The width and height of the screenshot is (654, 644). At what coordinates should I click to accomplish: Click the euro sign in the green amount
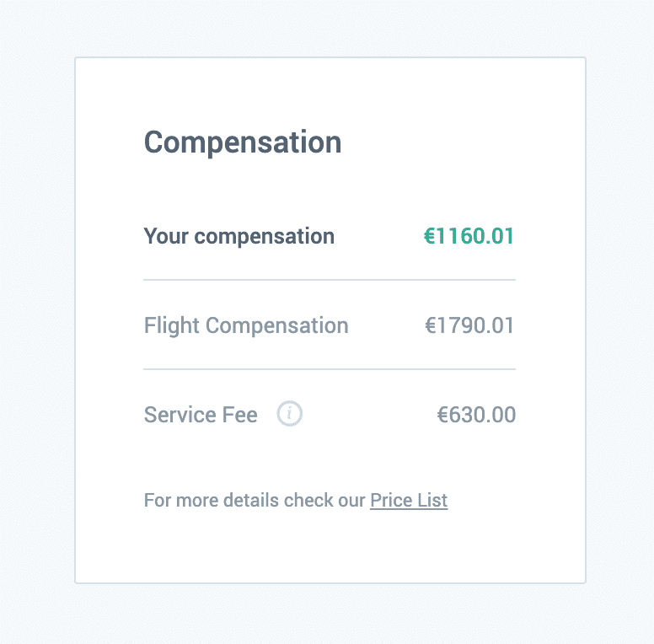coord(430,236)
